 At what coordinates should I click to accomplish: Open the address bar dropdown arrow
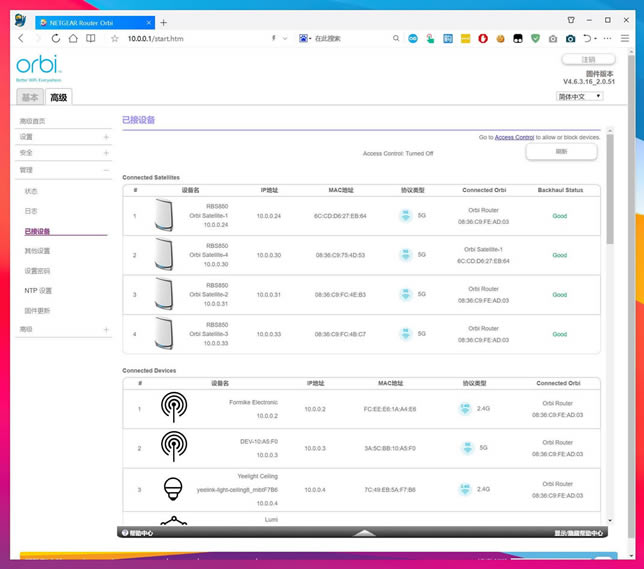(285, 39)
